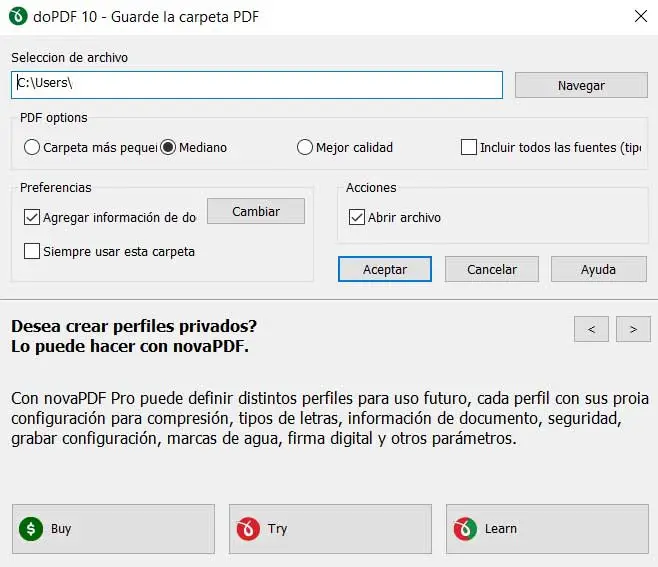Click the Try novaPDF button
The image size is (658, 567).
click(330, 529)
